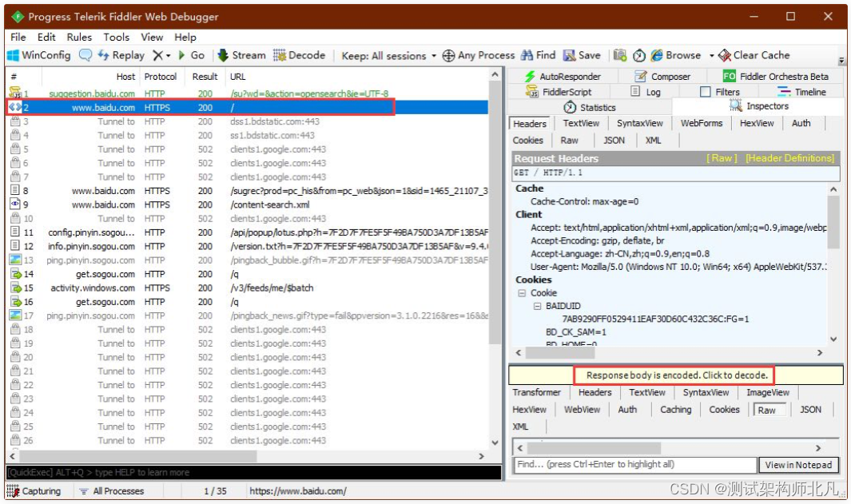Open the View menu
This screenshot has height=504, width=851.
tap(152, 37)
